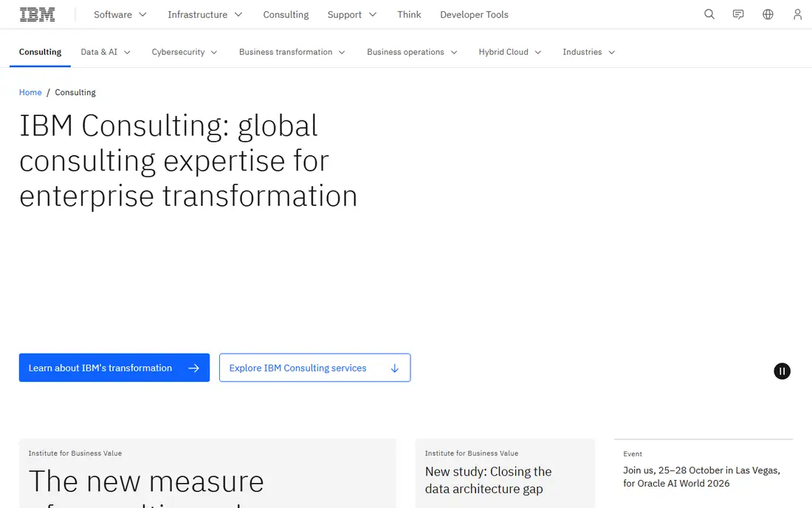Pause the hero animation with pause button
The width and height of the screenshot is (812, 508).
coord(782,371)
